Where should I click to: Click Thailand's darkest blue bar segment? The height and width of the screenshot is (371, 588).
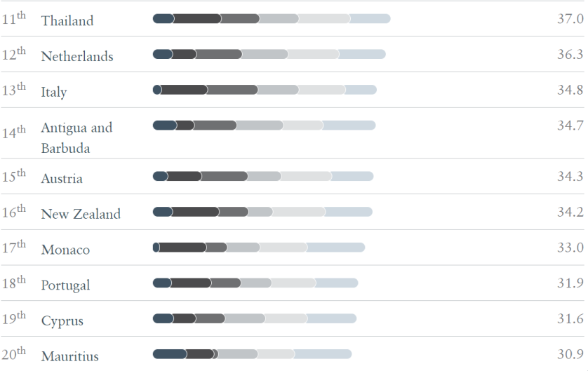coord(163,18)
